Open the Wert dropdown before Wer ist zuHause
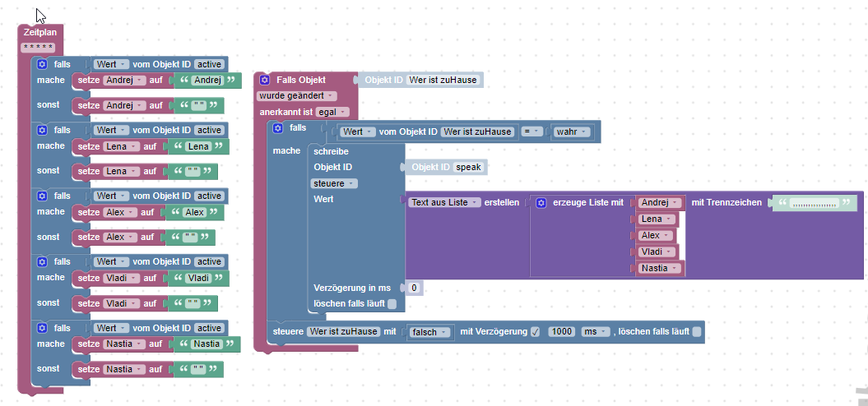The width and height of the screenshot is (868, 406). coord(357,132)
